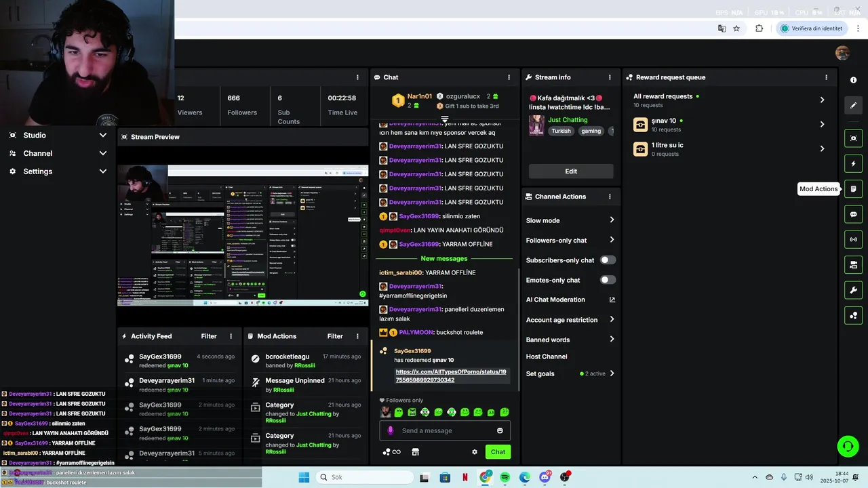Click ictim_sarabi00 username in chat
This screenshot has width=868, height=488.
coord(401,272)
